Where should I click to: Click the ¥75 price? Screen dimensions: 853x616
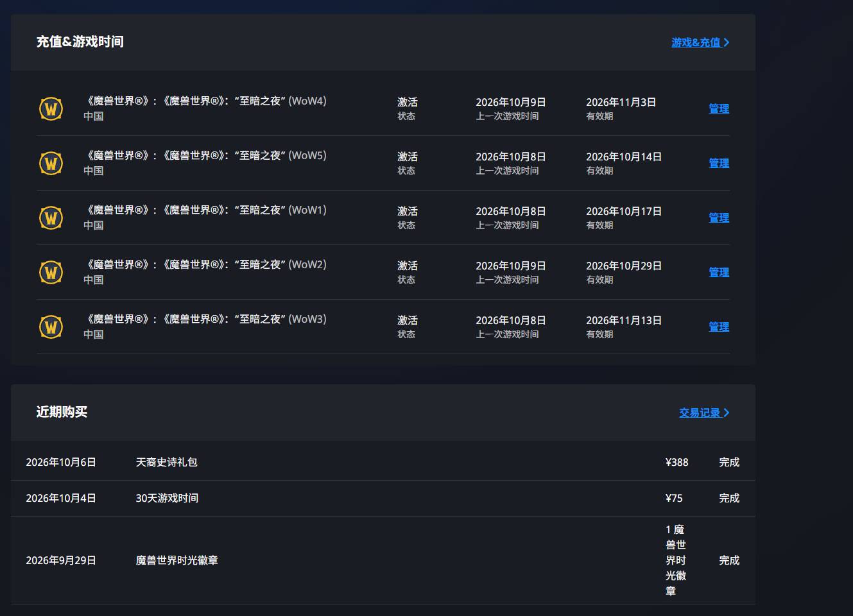point(674,498)
